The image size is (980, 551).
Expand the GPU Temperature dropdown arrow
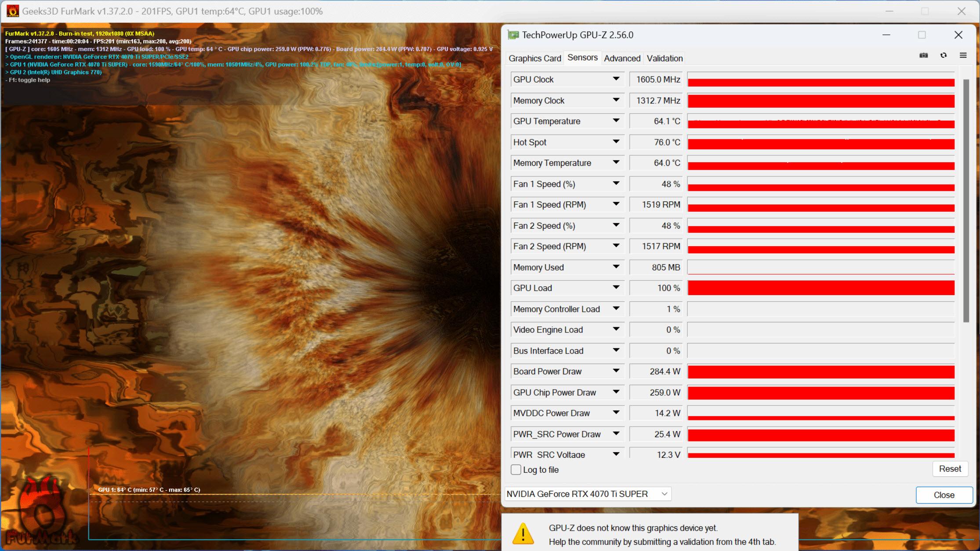click(x=617, y=121)
